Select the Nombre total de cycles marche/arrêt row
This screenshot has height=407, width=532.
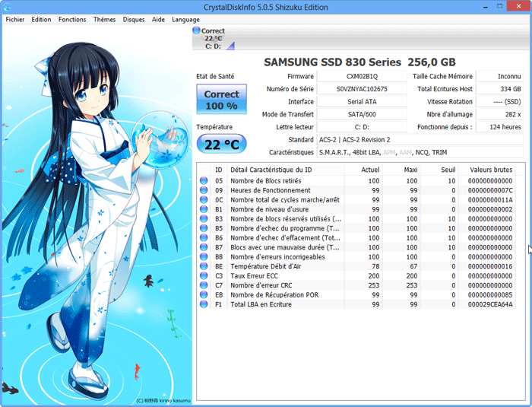356,199
